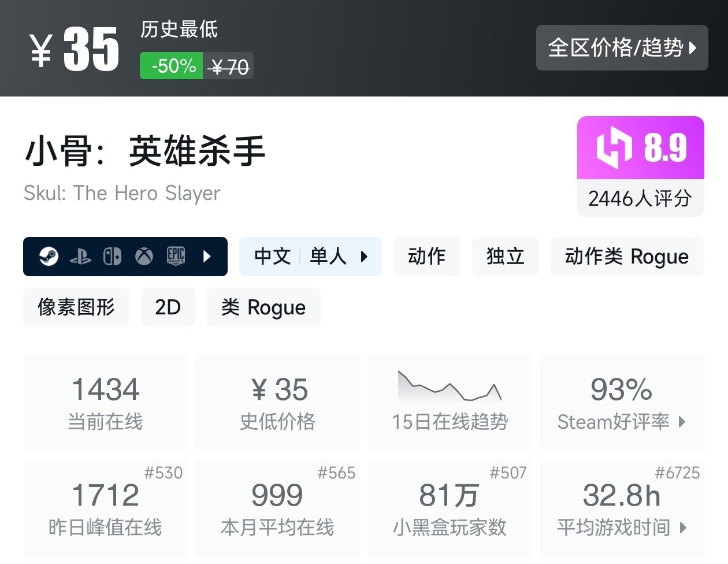Click the 1434 当前在线 stat
This screenshot has width=728, height=564.
coord(105,403)
